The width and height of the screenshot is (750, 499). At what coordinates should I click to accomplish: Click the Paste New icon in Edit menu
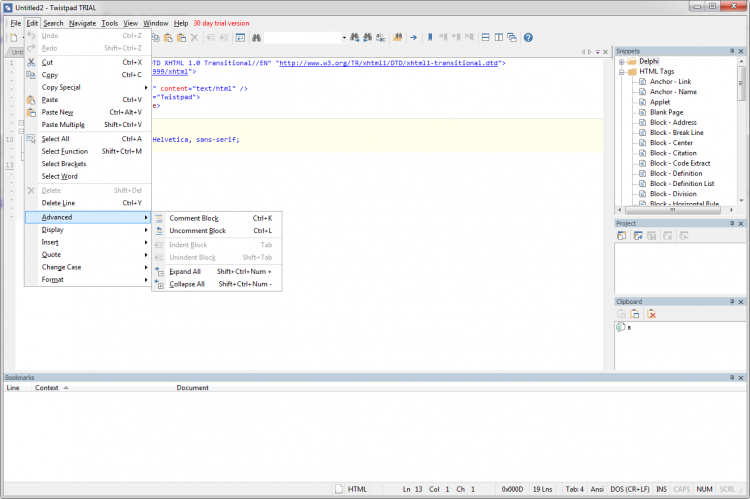32,112
